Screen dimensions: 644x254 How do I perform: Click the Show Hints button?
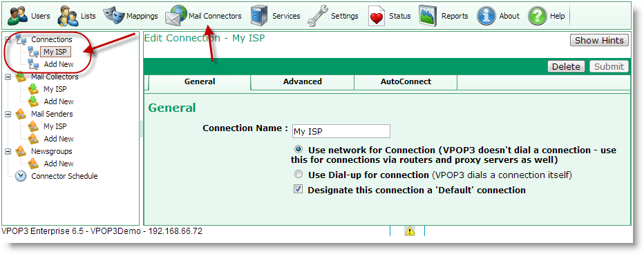[x=599, y=40]
